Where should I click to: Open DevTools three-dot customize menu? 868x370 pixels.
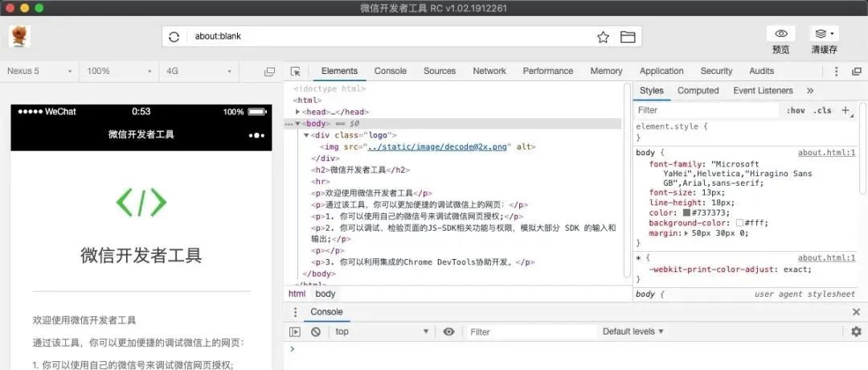click(x=837, y=72)
